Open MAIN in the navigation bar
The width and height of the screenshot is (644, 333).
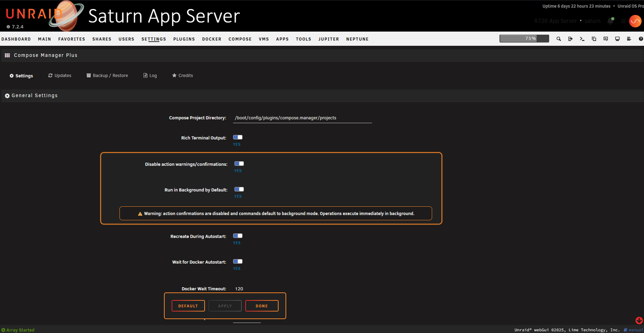(x=44, y=39)
